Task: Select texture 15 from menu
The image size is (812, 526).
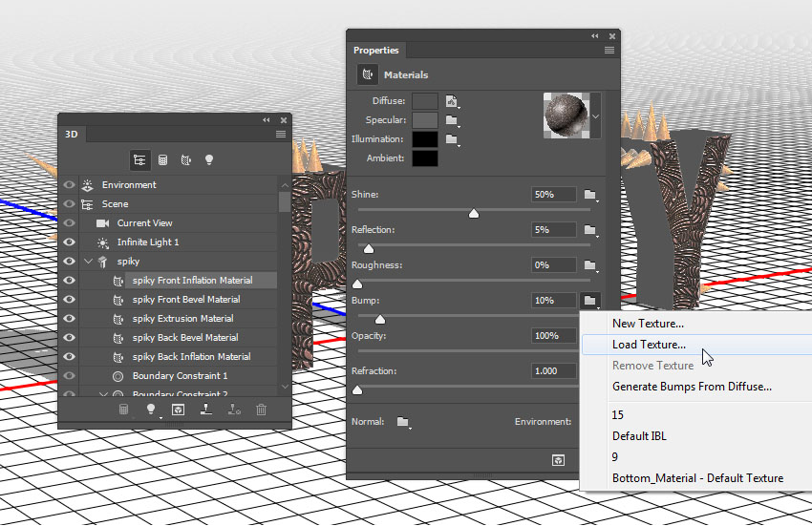Action: (618, 415)
